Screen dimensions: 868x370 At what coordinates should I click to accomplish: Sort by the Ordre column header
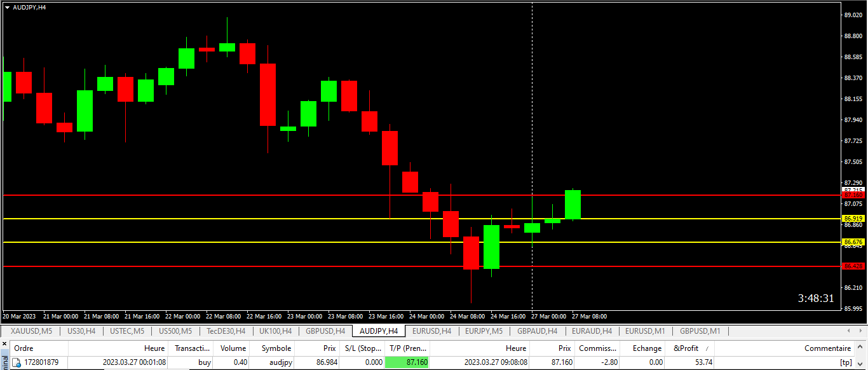point(39,348)
